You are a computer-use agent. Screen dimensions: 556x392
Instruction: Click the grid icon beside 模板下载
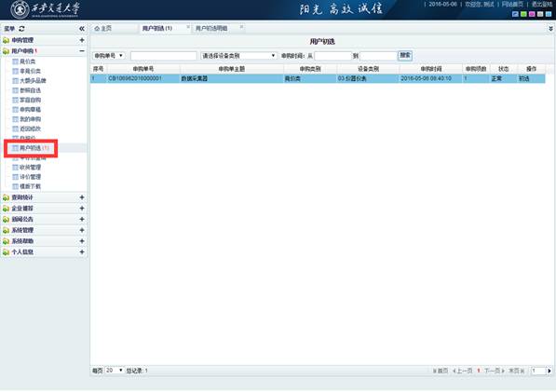(x=15, y=186)
